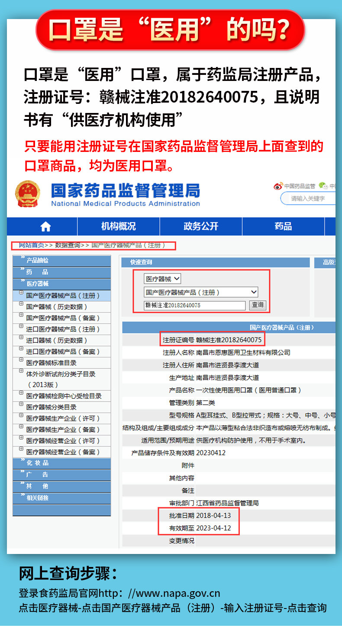Select 进口器械（历史数据）in sidebar
This screenshot has width=342, height=644.
click(x=57, y=341)
